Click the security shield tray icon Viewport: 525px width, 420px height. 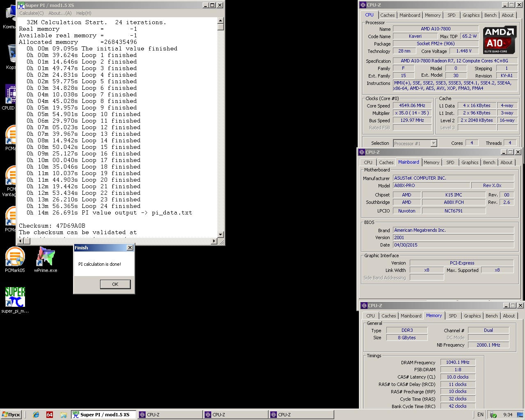tap(493, 415)
